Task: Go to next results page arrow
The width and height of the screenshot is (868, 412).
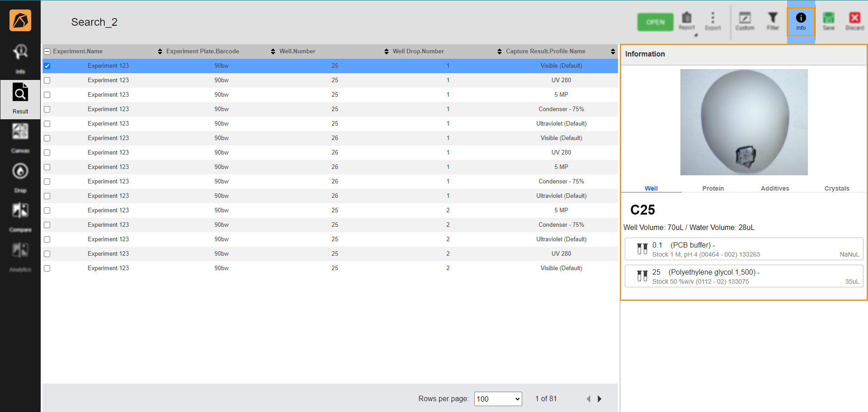Action: 599,399
